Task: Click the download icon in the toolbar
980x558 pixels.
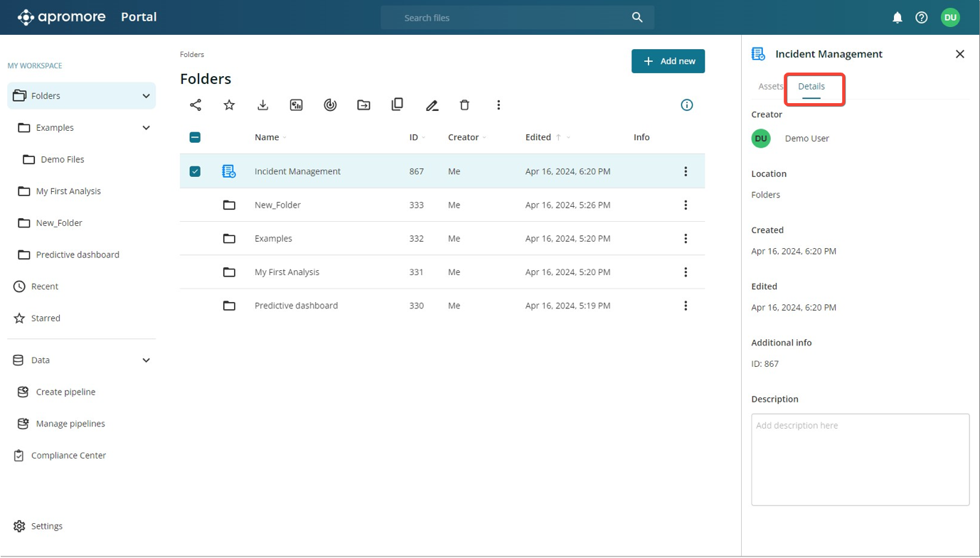Action: 262,105
